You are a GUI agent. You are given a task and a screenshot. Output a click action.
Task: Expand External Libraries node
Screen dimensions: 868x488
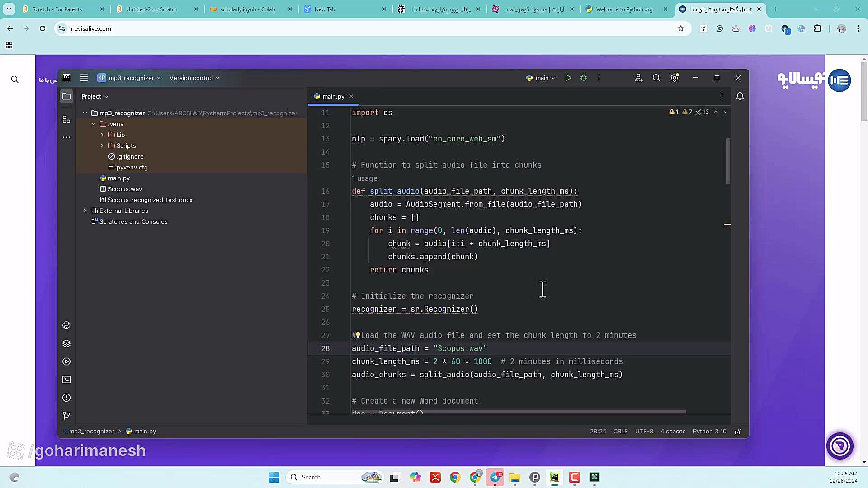tap(85, 211)
